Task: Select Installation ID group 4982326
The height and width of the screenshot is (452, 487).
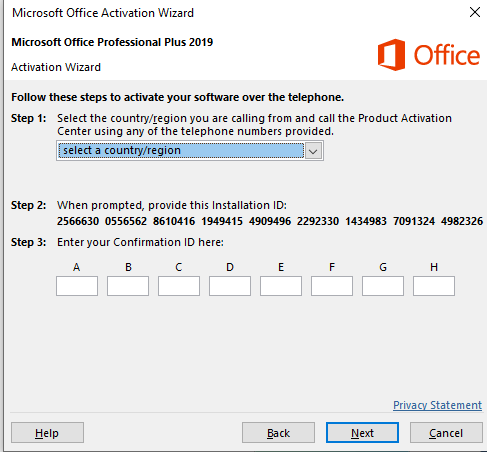Action: 462,221
